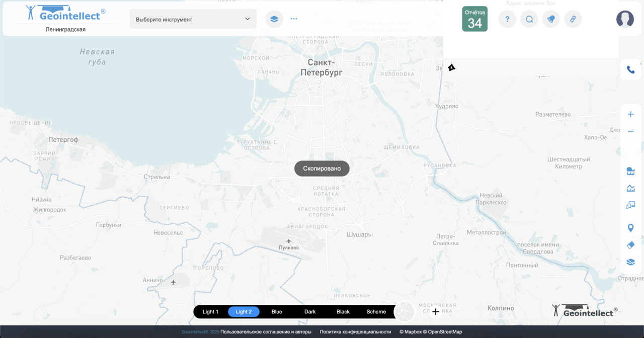The width and height of the screenshot is (644, 338).
Task: Click the three-dots more options icon
Action: (x=294, y=19)
